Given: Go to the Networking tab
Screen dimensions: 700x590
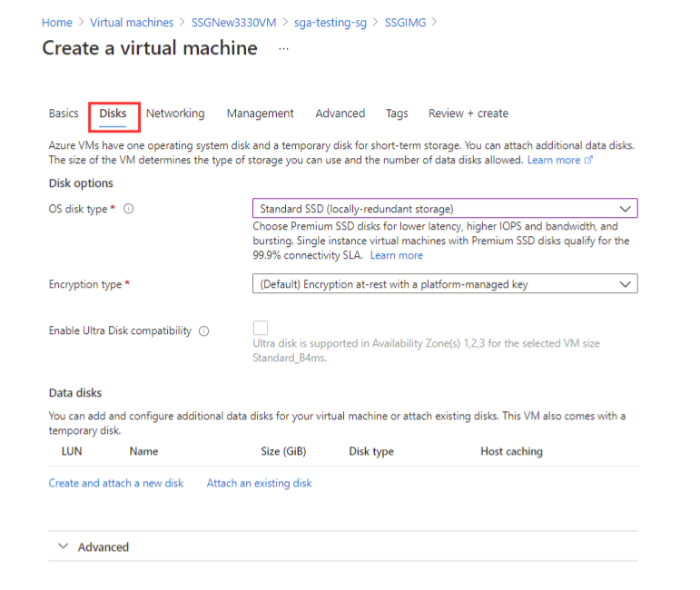Looking at the screenshot, I should (175, 113).
